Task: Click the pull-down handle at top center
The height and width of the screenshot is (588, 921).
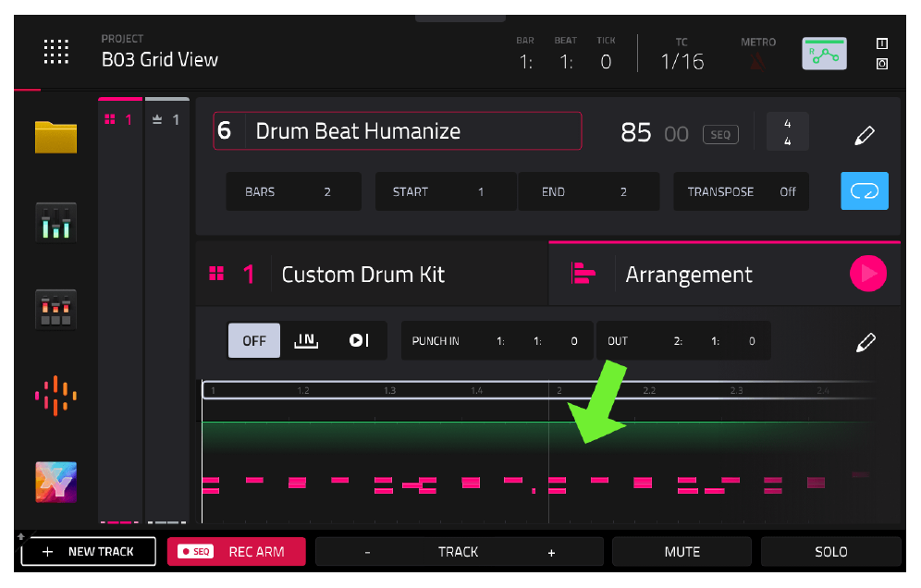Action: click(x=460, y=18)
